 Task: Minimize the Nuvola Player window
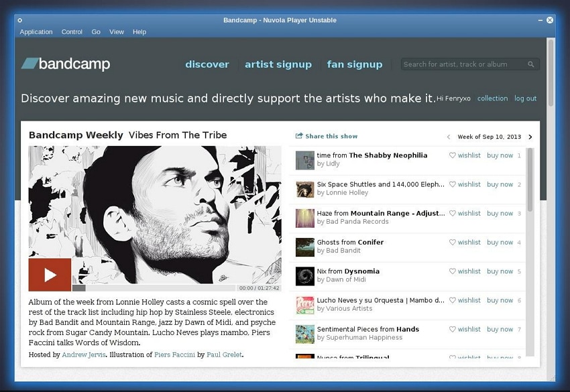pyautogui.click(x=540, y=20)
